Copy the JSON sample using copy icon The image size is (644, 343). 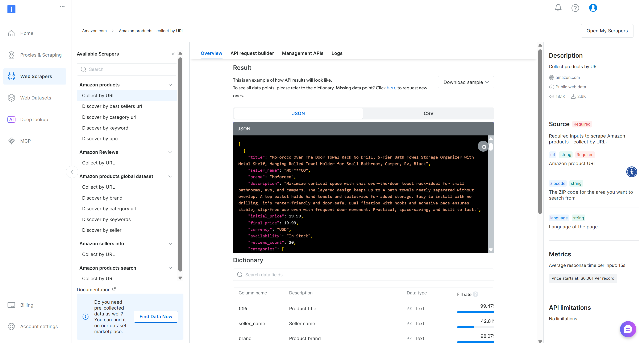pyautogui.click(x=483, y=146)
